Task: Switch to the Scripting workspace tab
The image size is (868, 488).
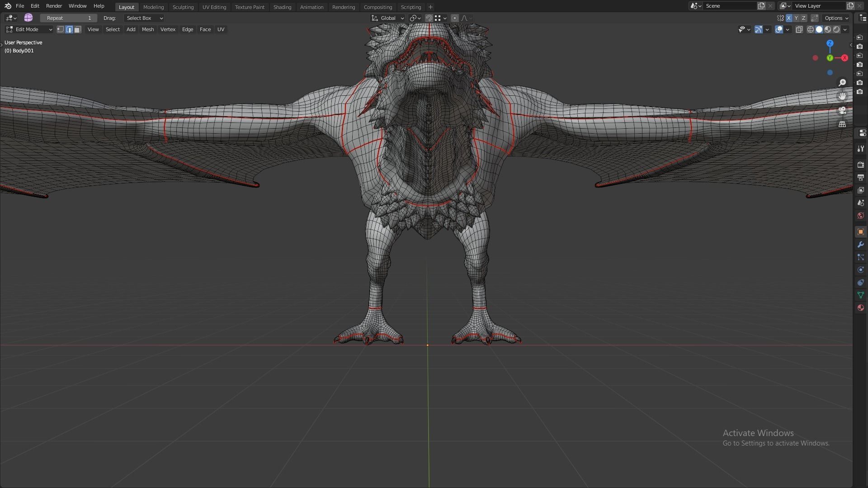Action: click(410, 7)
